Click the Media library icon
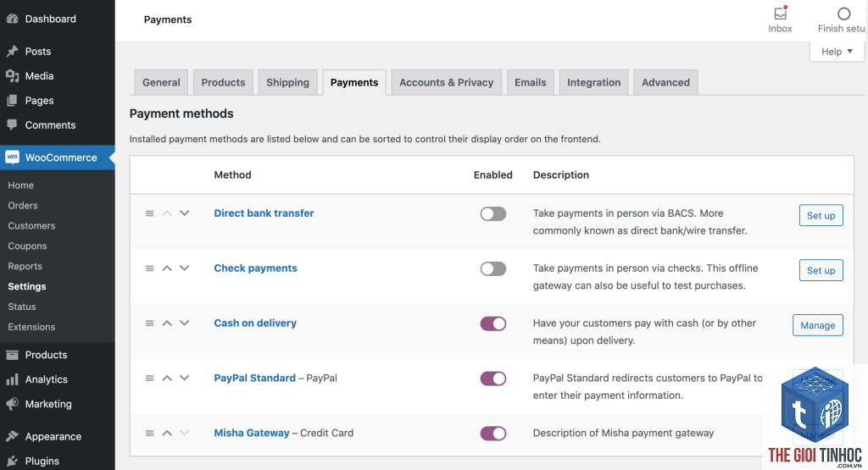Screen dimensions: 868x470 coord(12,75)
